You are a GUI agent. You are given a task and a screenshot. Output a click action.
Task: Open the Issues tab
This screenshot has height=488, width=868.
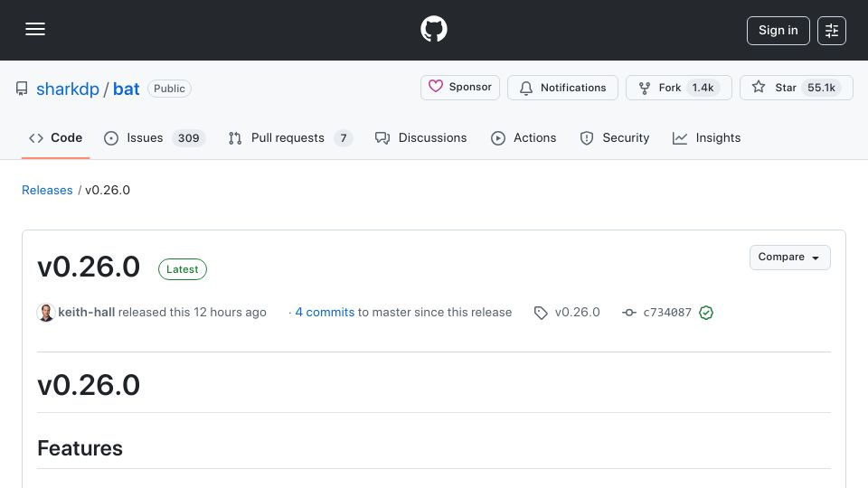tap(155, 137)
